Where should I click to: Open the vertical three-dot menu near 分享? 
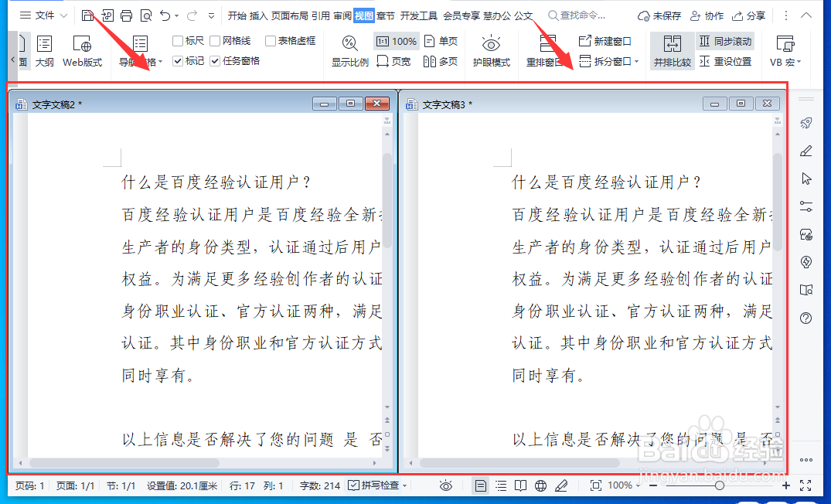coord(786,16)
